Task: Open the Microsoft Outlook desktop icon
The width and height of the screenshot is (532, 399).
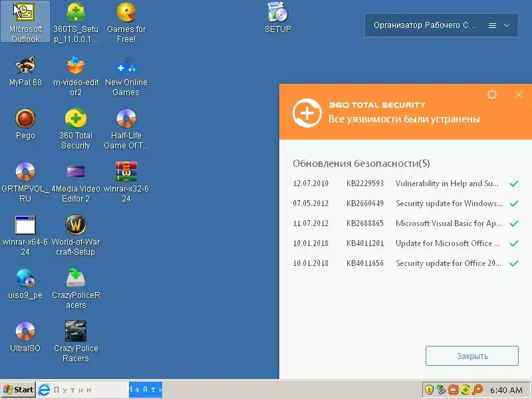Action: tap(25, 22)
